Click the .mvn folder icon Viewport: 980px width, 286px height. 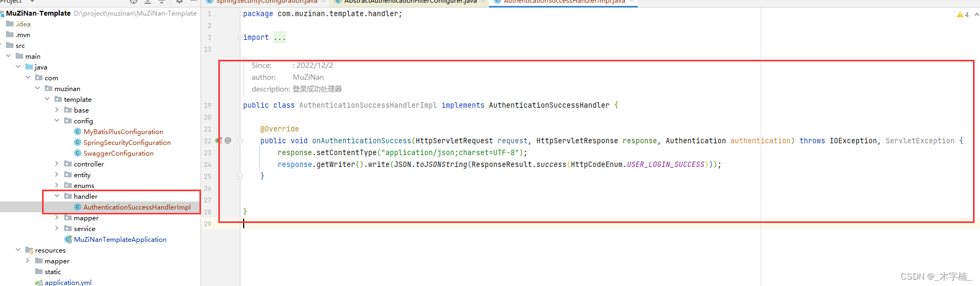point(10,34)
